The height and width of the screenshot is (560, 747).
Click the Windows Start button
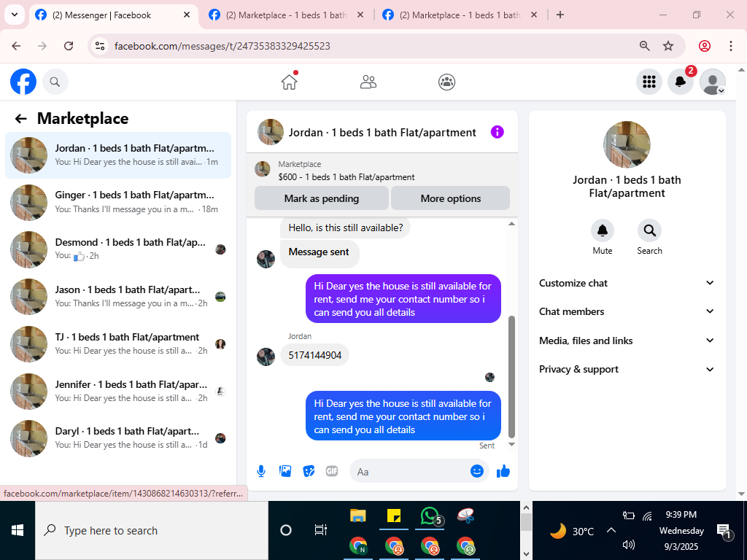18,530
